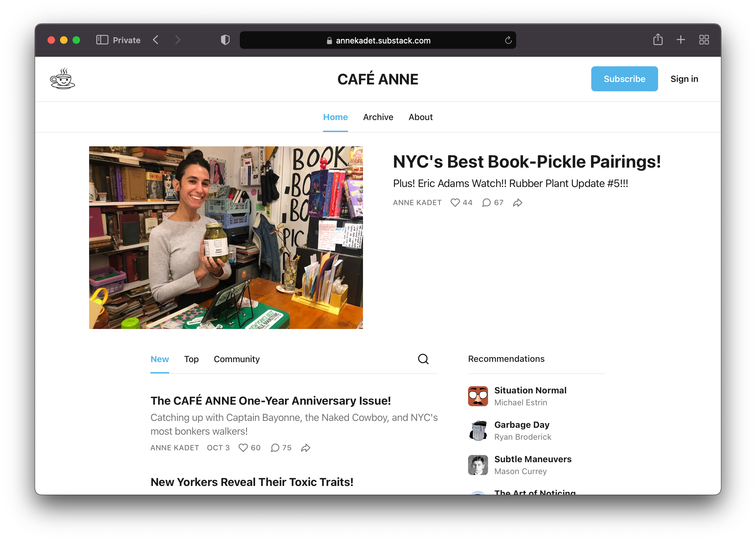756x541 pixels.
Task: Select the Home navigation tab
Action: tap(335, 117)
